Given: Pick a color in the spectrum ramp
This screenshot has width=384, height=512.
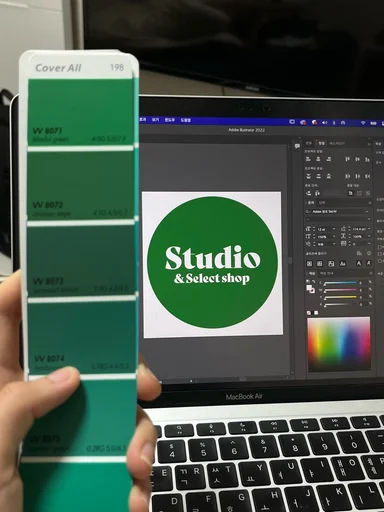Looking at the screenshot, I should (338, 344).
